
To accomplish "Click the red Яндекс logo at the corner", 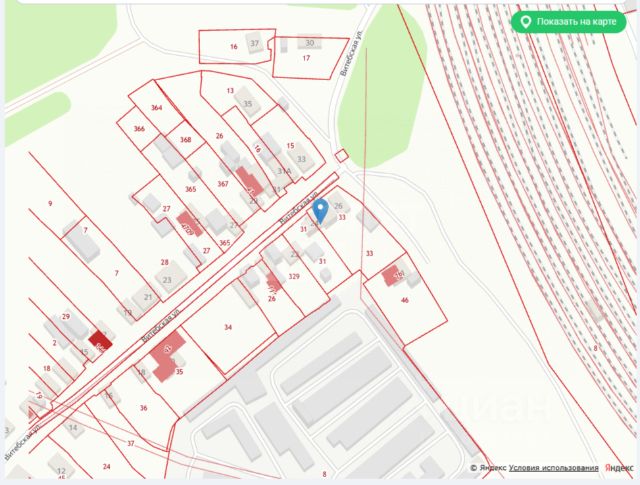I will pyautogui.click(x=619, y=468).
